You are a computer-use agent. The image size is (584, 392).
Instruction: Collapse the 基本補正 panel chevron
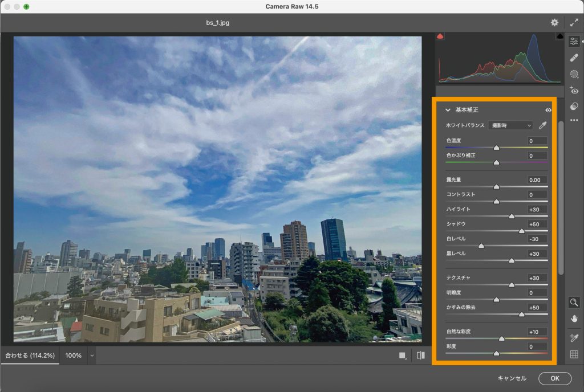click(x=448, y=110)
